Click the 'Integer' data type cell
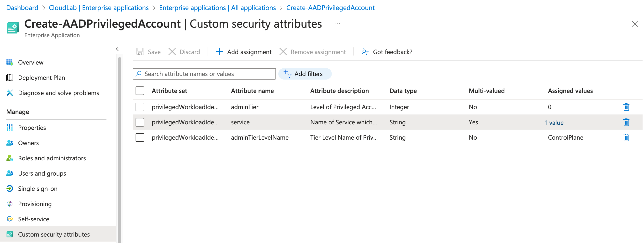 399,107
